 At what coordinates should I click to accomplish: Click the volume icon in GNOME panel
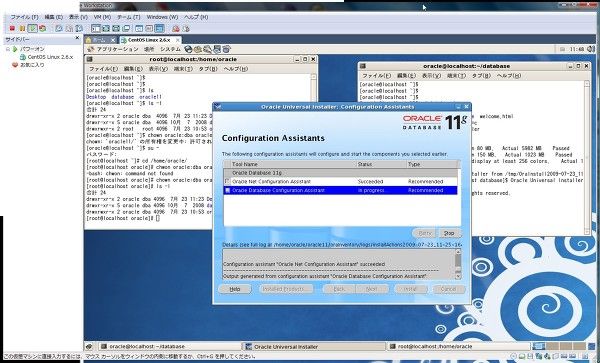pos(591,49)
